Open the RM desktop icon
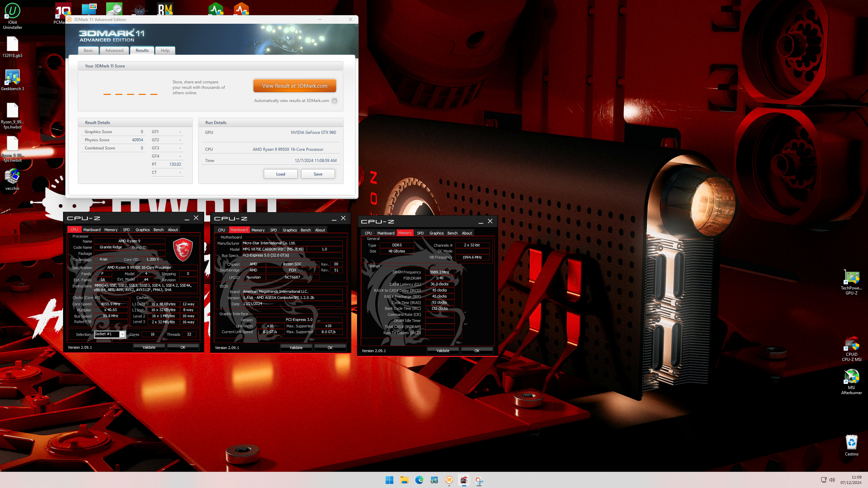 coord(165,9)
